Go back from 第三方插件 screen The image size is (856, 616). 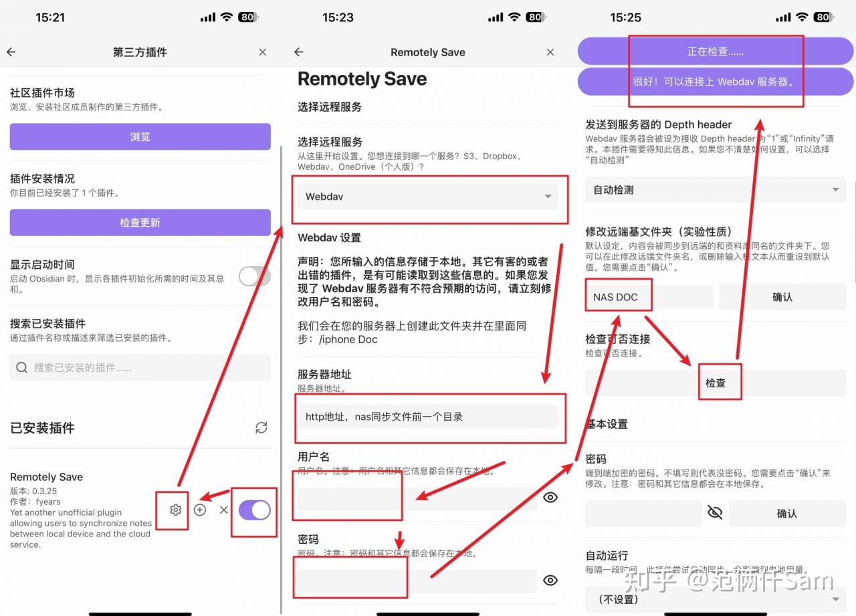pos(11,52)
